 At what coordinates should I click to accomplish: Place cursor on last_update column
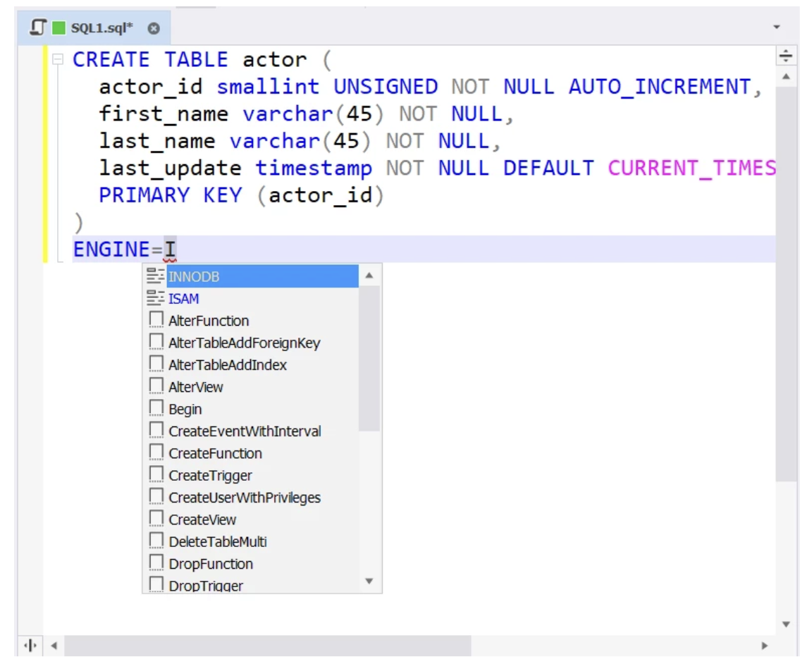coord(170,168)
